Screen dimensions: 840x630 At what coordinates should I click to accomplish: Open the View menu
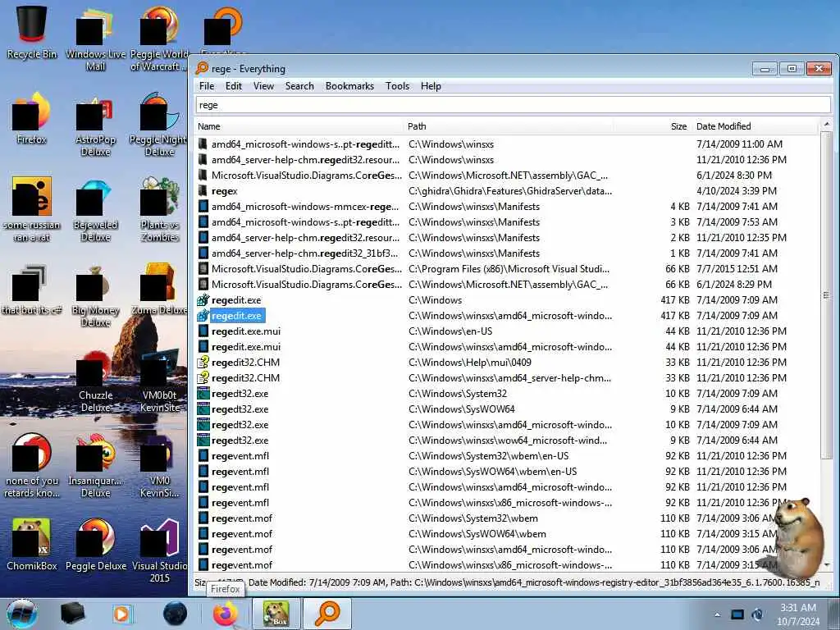click(263, 86)
